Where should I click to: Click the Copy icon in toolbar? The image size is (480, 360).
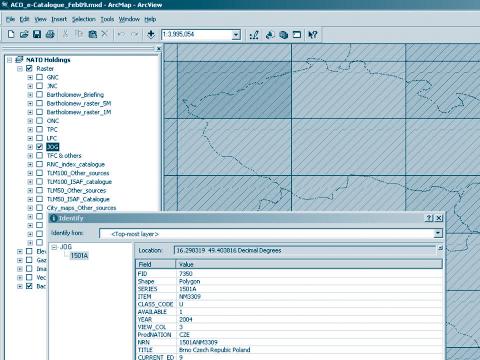tap(79, 34)
